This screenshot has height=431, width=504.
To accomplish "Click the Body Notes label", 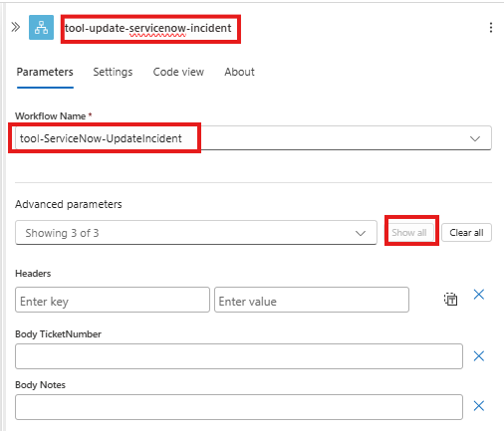I will coord(41,385).
